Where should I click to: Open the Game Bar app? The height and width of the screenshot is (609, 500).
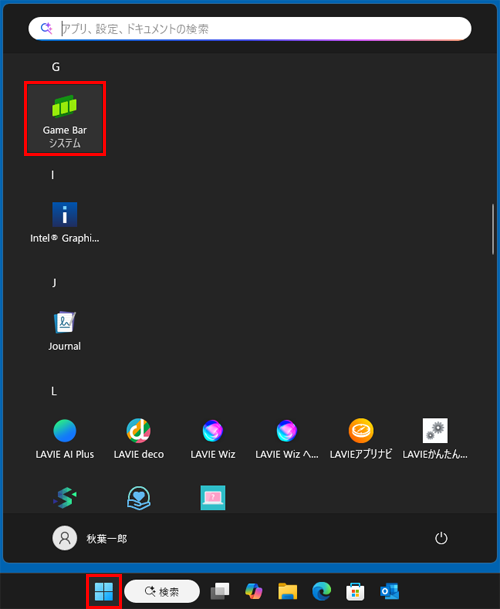(x=65, y=118)
